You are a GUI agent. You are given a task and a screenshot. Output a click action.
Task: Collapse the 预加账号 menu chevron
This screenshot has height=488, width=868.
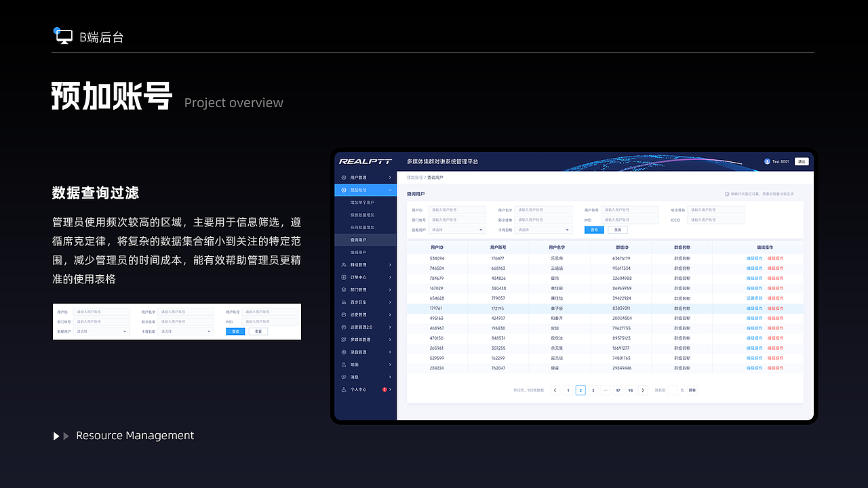click(390, 190)
